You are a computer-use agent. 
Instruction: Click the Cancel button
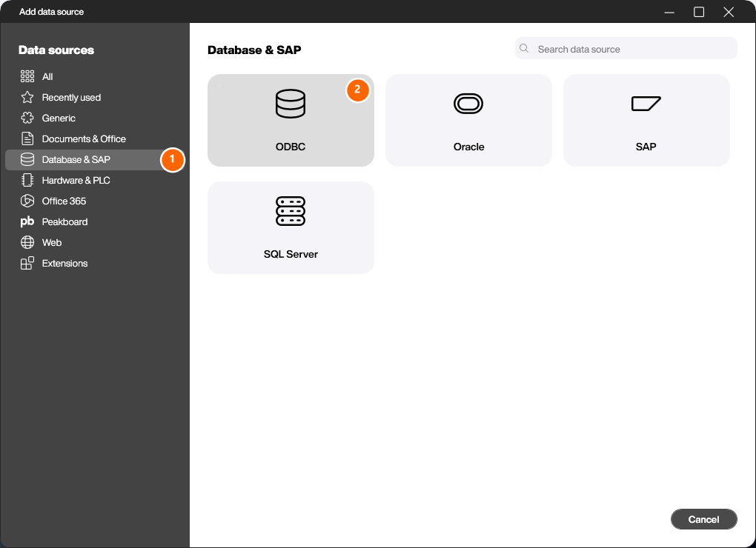point(704,519)
